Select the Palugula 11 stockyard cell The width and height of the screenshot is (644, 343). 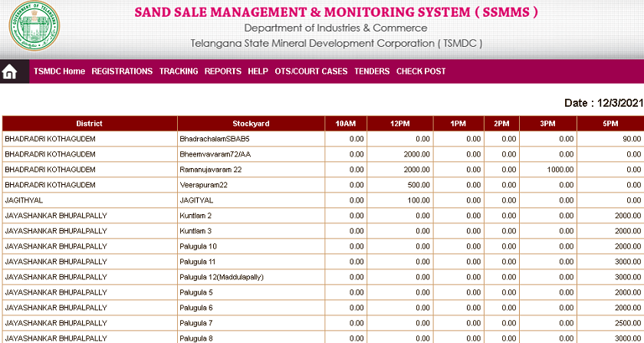pos(251,262)
